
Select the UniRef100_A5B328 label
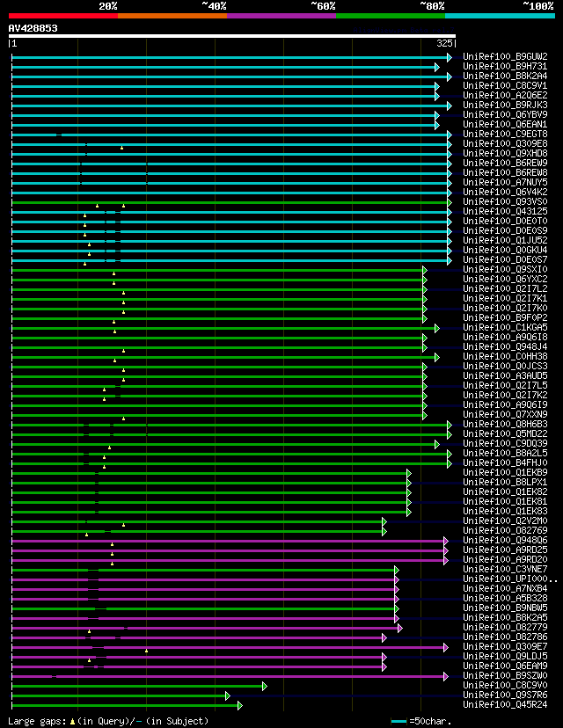coord(506,598)
